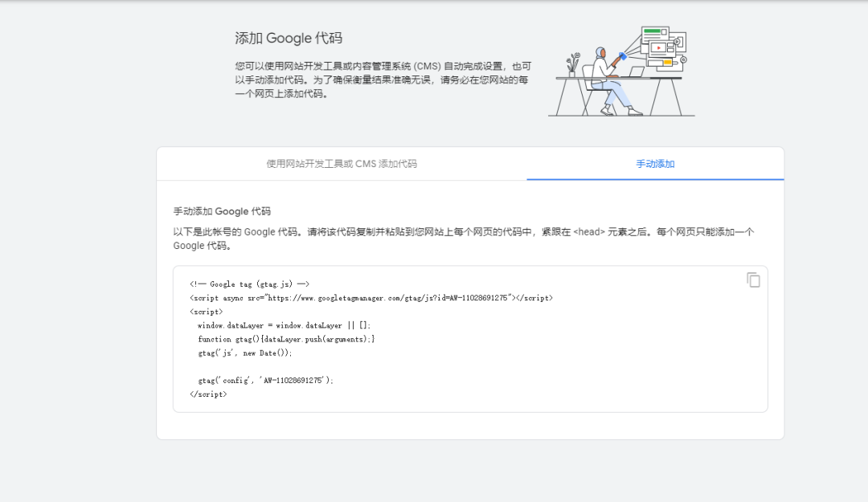Switch to 使用网站开发工具或 CMS 添加代码 tab
The height and width of the screenshot is (502, 868).
tap(342, 164)
